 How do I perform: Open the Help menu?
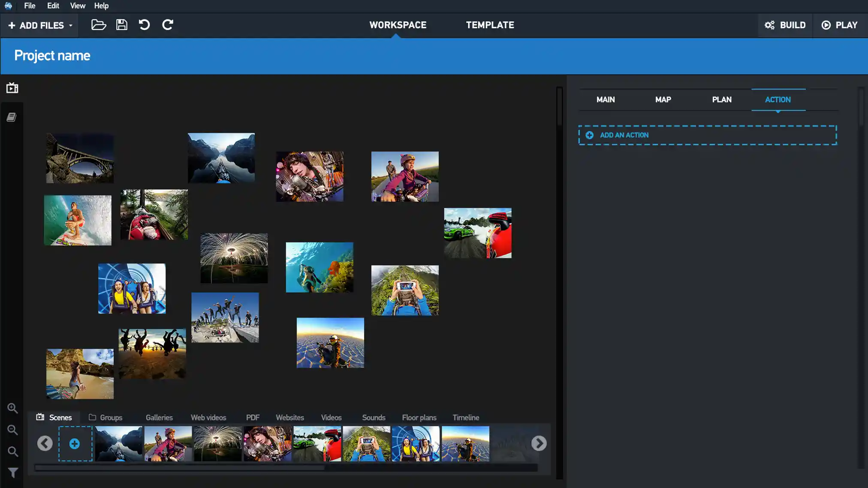point(101,6)
